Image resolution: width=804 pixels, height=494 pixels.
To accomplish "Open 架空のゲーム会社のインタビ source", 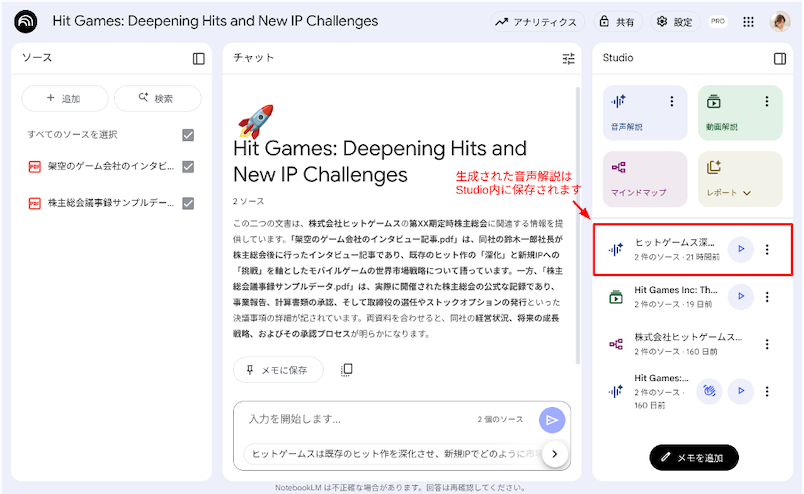I will coord(111,166).
